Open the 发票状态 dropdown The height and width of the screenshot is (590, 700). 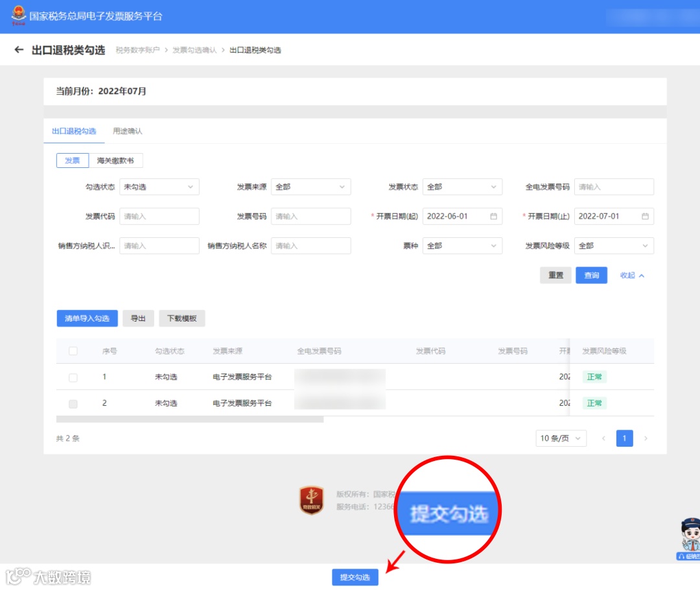[462, 187]
